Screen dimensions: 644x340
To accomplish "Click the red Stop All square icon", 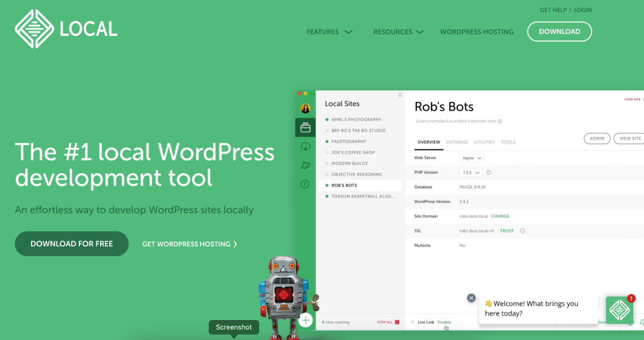I will [397, 322].
